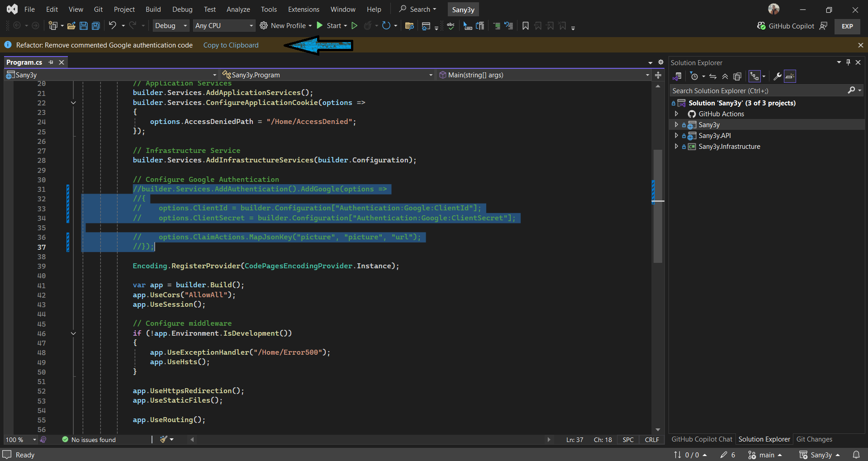Screen dimensions: 868x461
Task: Click the Copy to Clipboard link
Action: pyautogui.click(x=231, y=45)
